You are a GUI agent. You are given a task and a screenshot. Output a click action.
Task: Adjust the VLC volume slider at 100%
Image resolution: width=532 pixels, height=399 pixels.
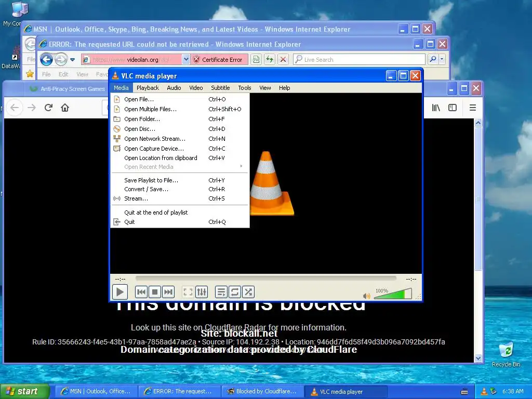click(x=393, y=294)
